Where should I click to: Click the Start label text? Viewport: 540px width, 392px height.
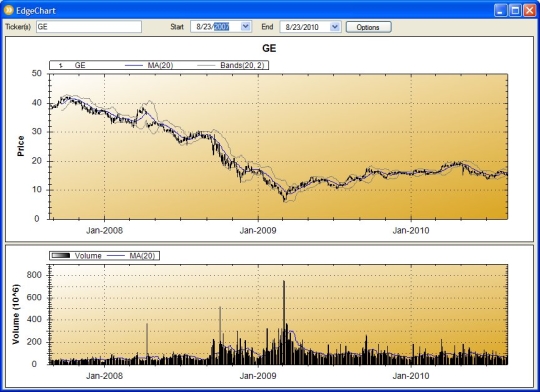pos(177,27)
